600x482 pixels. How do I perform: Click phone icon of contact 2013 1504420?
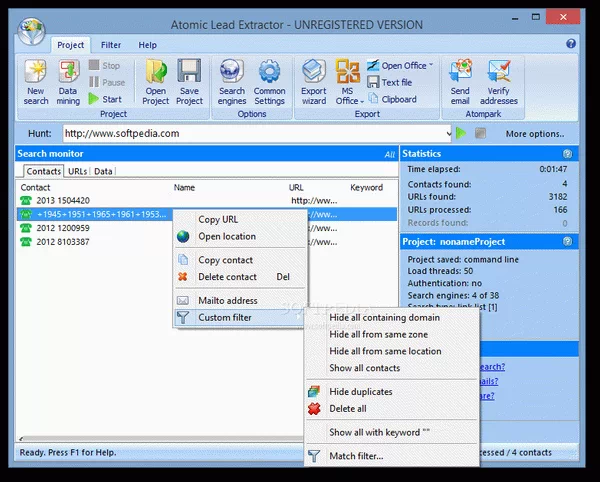[26, 200]
